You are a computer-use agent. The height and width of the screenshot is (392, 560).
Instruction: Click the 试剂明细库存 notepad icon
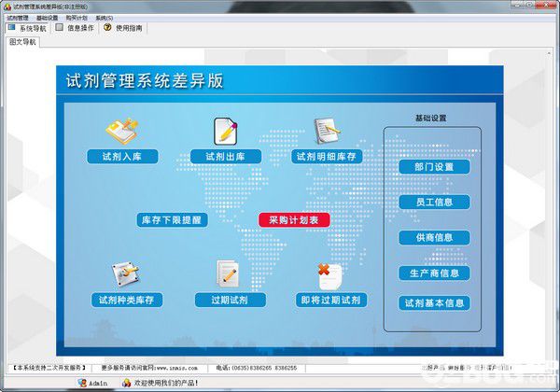click(327, 131)
